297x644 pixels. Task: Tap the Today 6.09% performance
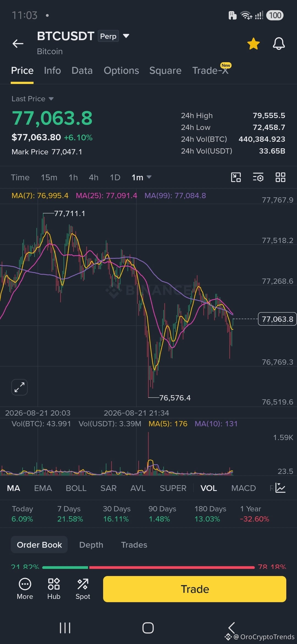pos(22,514)
